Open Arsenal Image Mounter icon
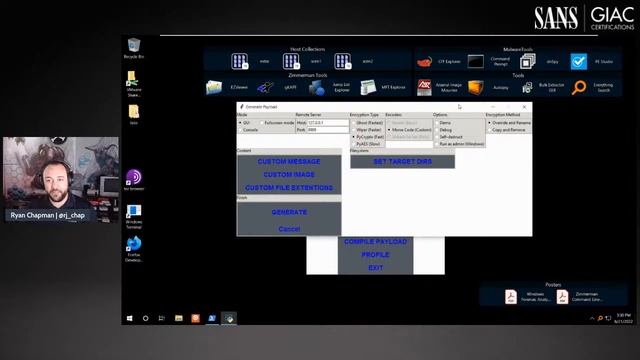This screenshot has height=360, width=640. (x=424, y=87)
